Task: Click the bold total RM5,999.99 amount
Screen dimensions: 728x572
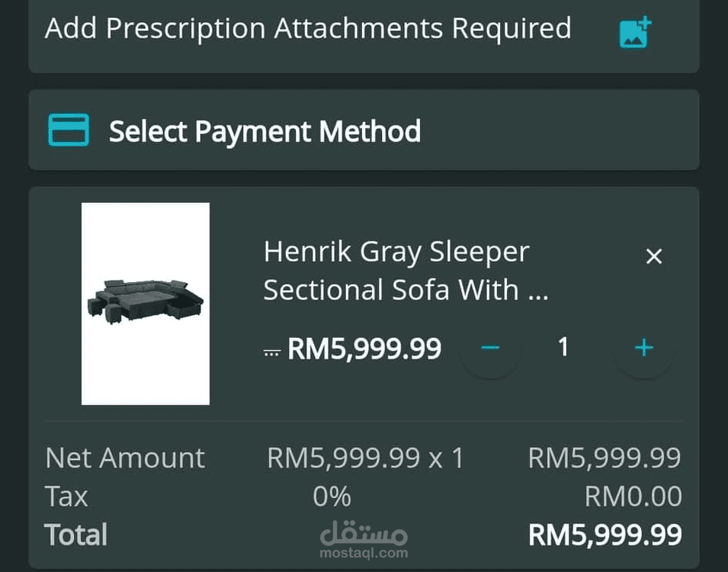Action: (605, 535)
